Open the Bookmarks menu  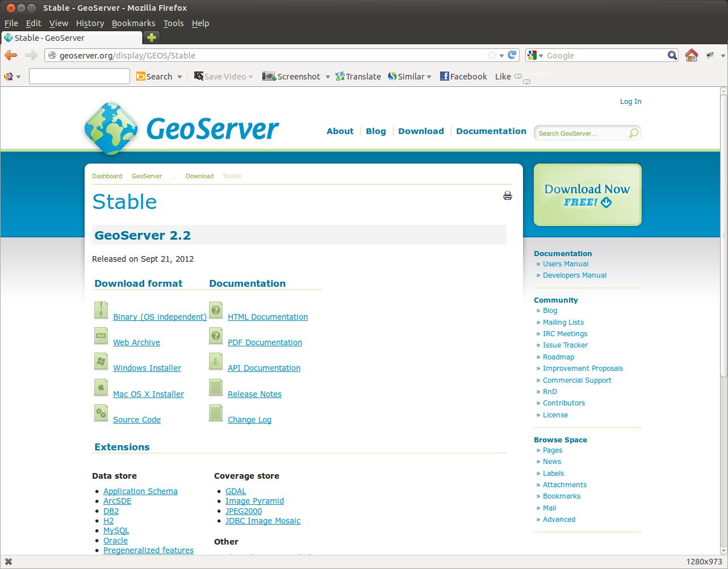point(133,23)
